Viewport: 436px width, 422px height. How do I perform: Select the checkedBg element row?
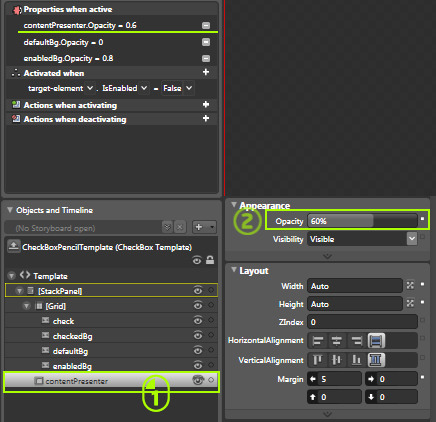click(111, 335)
